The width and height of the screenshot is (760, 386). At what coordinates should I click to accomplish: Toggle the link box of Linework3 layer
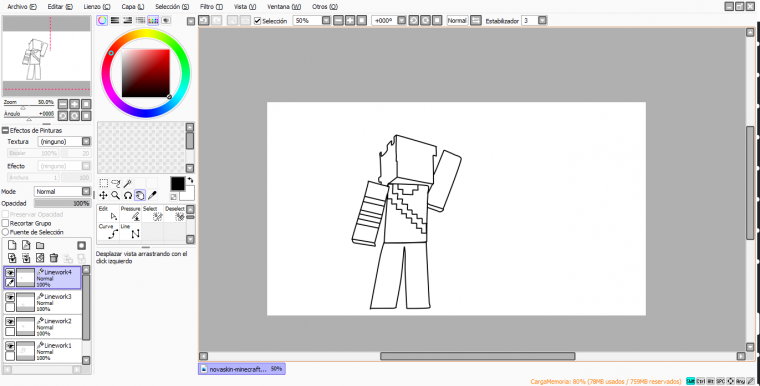tap(10, 307)
